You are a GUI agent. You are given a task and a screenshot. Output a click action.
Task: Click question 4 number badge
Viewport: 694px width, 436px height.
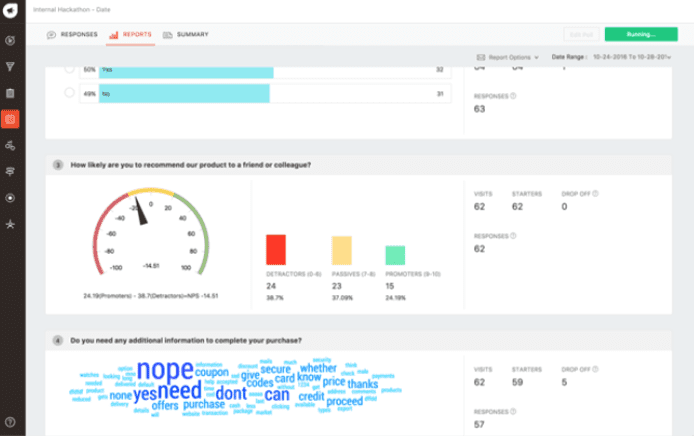coord(58,340)
